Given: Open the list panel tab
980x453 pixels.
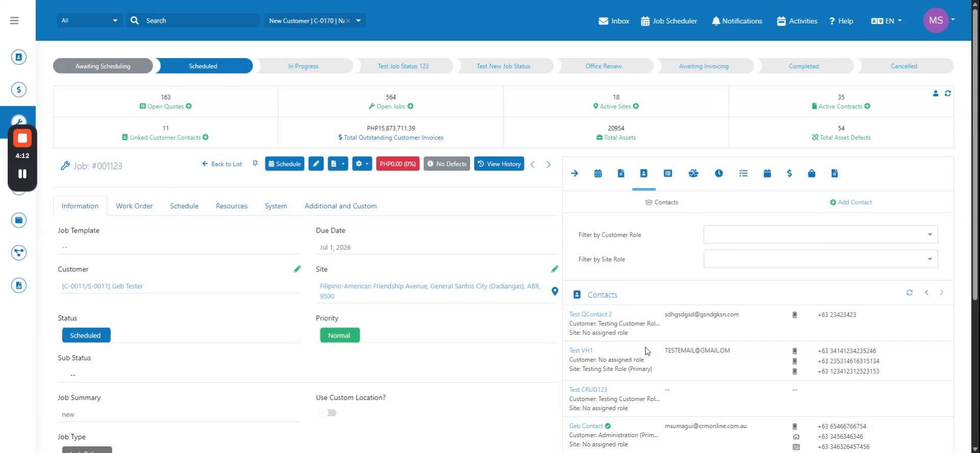Looking at the screenshot, I should [x=668, y=173].
